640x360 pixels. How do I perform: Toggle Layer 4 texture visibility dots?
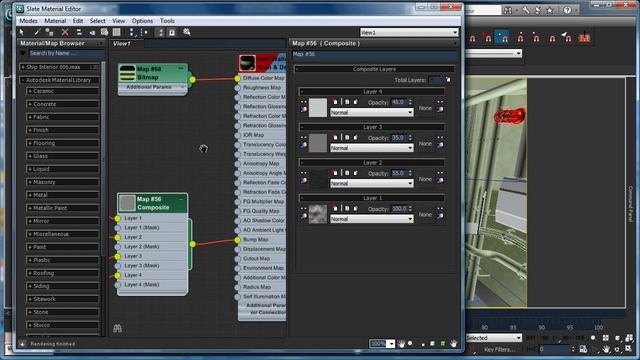[304, 102]
